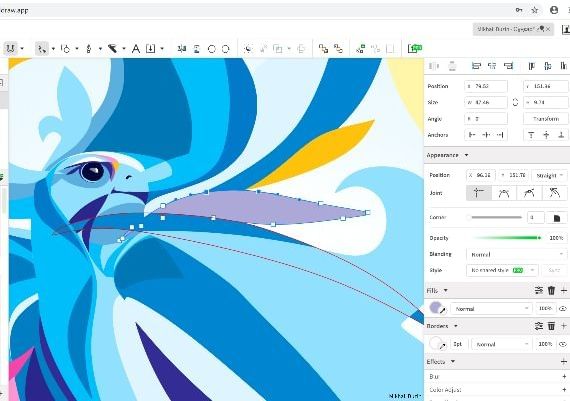Click the browser bookmark star icon
570x401 pixels.
[x=535, y=10]
